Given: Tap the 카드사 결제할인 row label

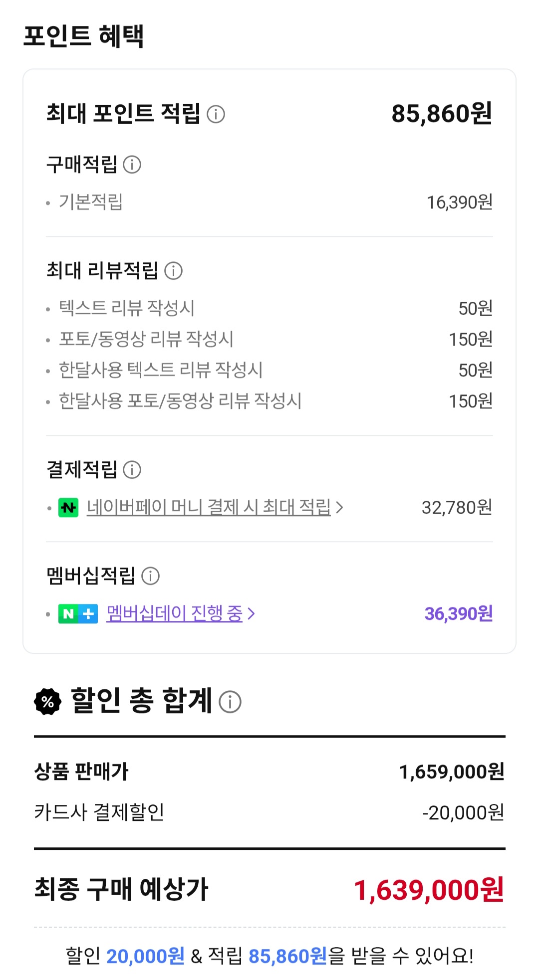Looking at the screenshot, I should [99, 812].
